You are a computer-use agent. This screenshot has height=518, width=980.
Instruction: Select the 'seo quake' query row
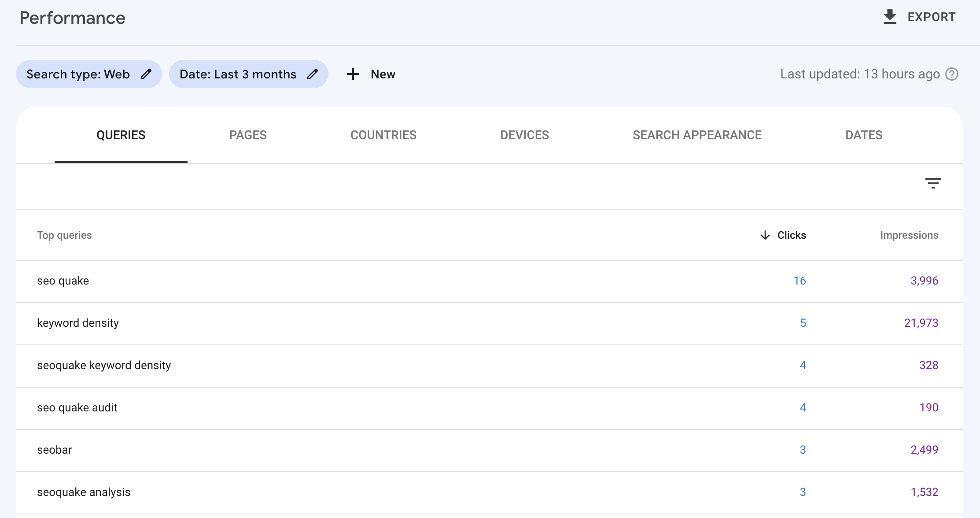[63, 281]
